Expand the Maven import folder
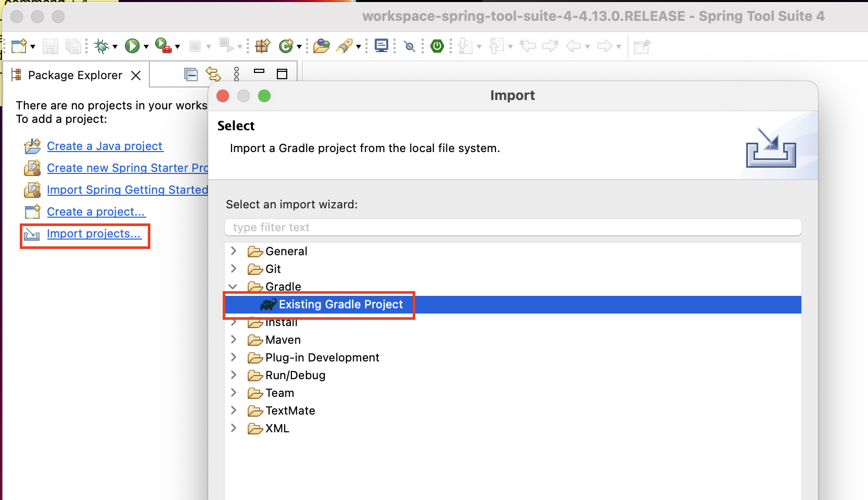868x500 pixels. (234, 340)
